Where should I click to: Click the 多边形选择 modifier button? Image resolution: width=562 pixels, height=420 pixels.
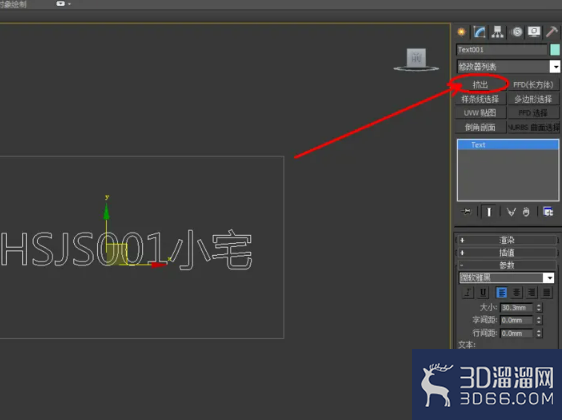pyautogui.click(x=533, y=99)
